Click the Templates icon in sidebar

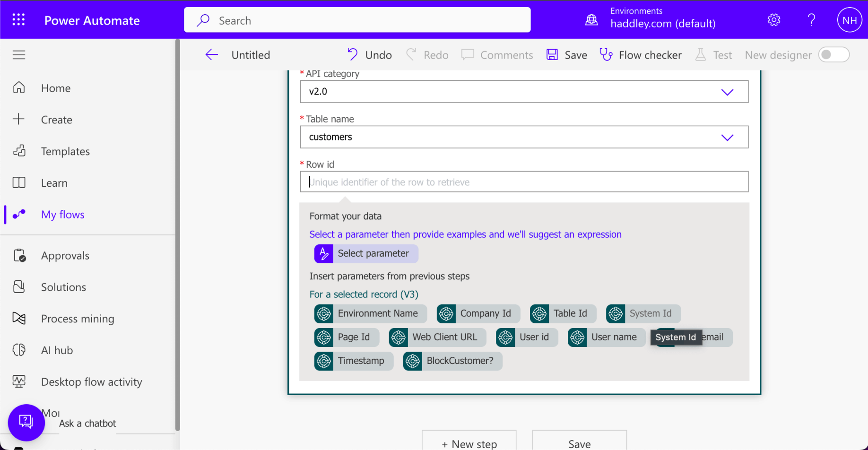tap(19, 151)
